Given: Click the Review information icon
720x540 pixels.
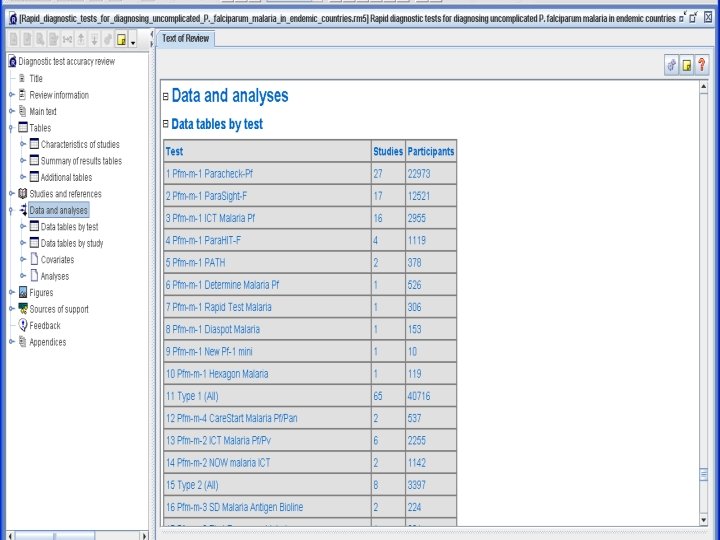Looking at the screenshot, I should 22,95.
